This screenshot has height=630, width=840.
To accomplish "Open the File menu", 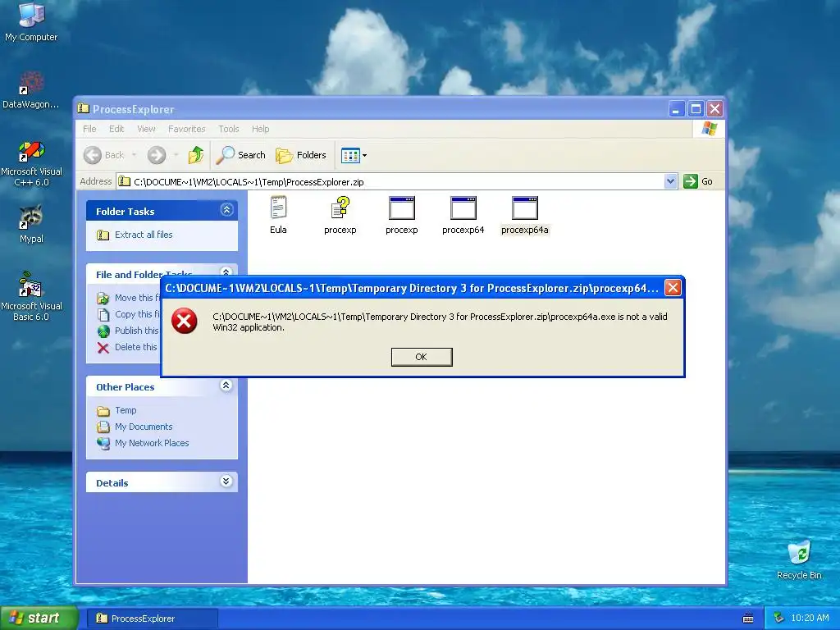I will 89,129.
